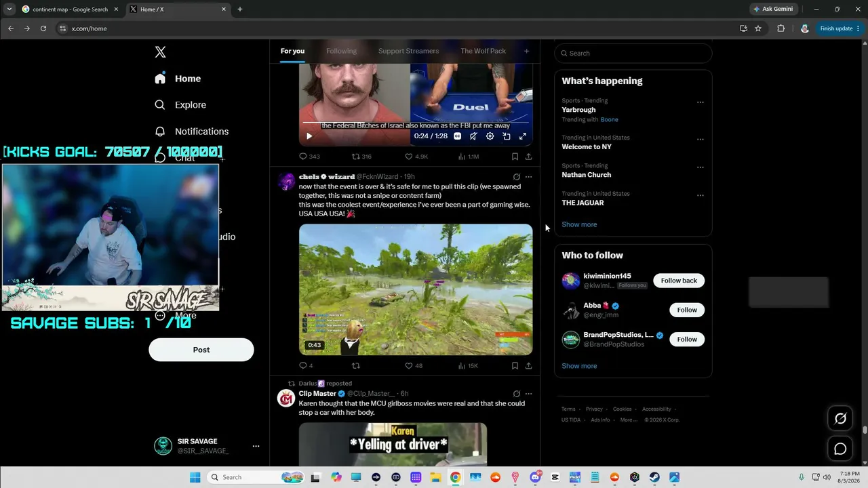Repost the post with 316 reposts

[x=361, y=157]
